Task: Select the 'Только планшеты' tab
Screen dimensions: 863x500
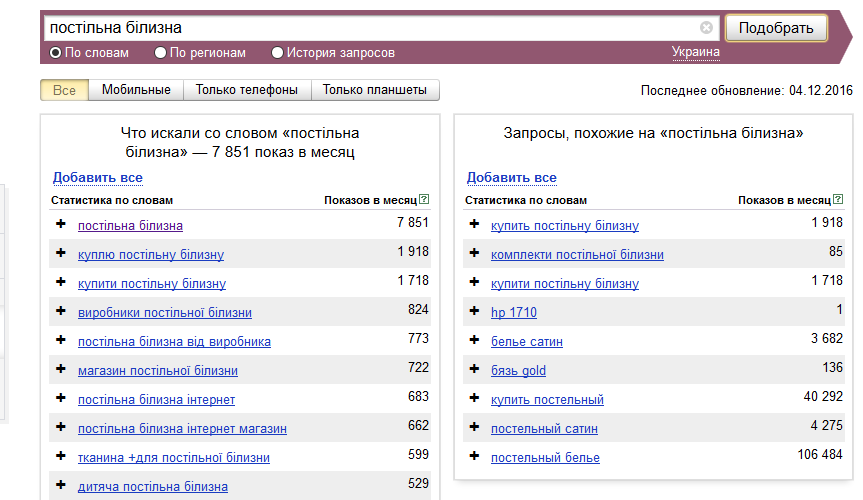Action: coord(375,90)
